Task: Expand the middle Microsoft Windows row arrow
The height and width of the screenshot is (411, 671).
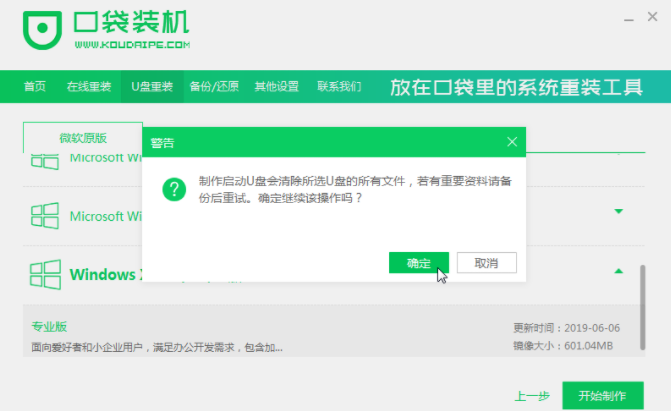Action: 618,212
